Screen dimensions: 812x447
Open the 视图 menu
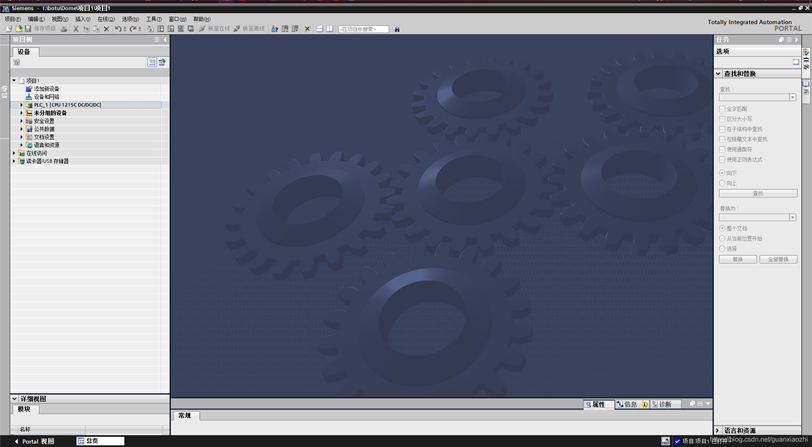pos(60,19)
